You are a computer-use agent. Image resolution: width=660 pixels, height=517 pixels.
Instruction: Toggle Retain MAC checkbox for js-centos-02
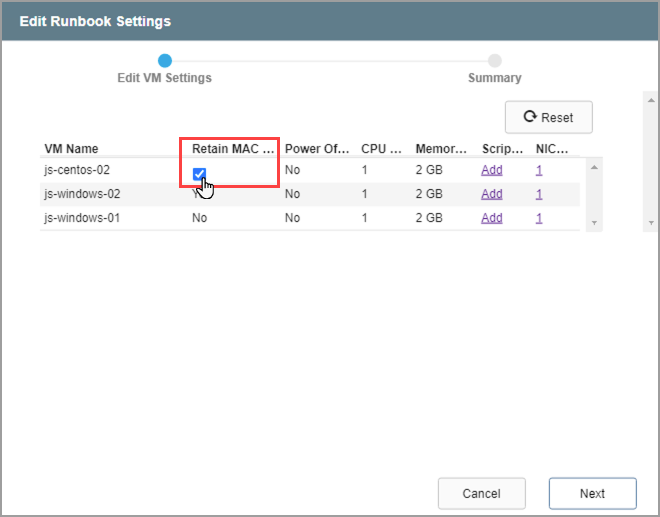(x=200, y=174)
